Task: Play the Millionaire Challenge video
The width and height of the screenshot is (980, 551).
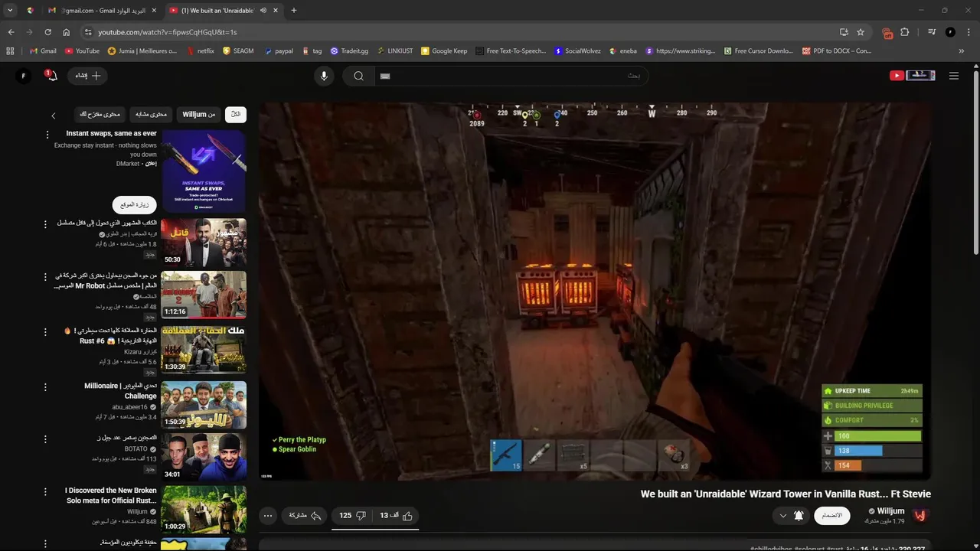Action: 204,405
